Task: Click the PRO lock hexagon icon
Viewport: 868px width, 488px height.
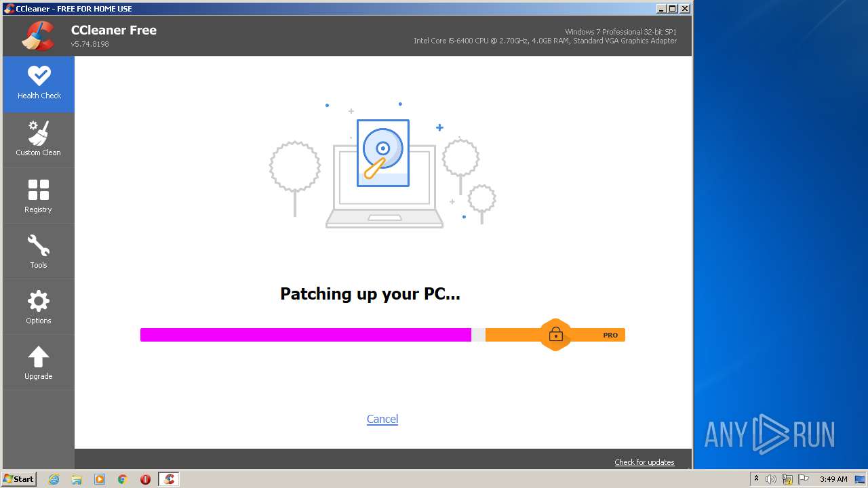Action: [x=555, y=334]
